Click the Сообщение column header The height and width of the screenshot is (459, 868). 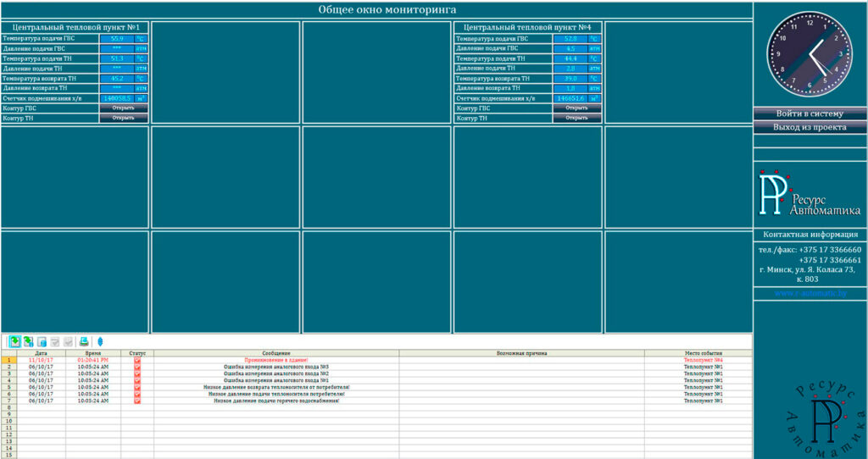(276, 353)
